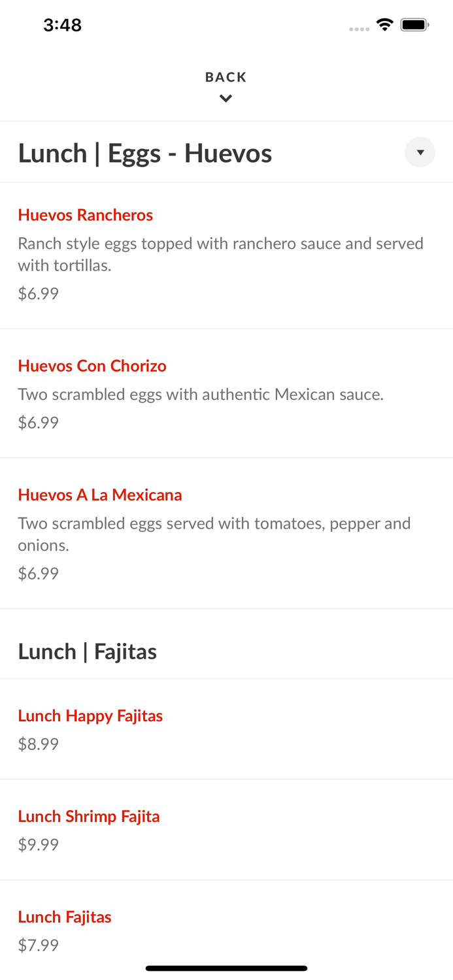This screenshot has height=980, width=453.
Task: Tap the Lunch | Fajitas section heading
Action: [x=88, y=651]
